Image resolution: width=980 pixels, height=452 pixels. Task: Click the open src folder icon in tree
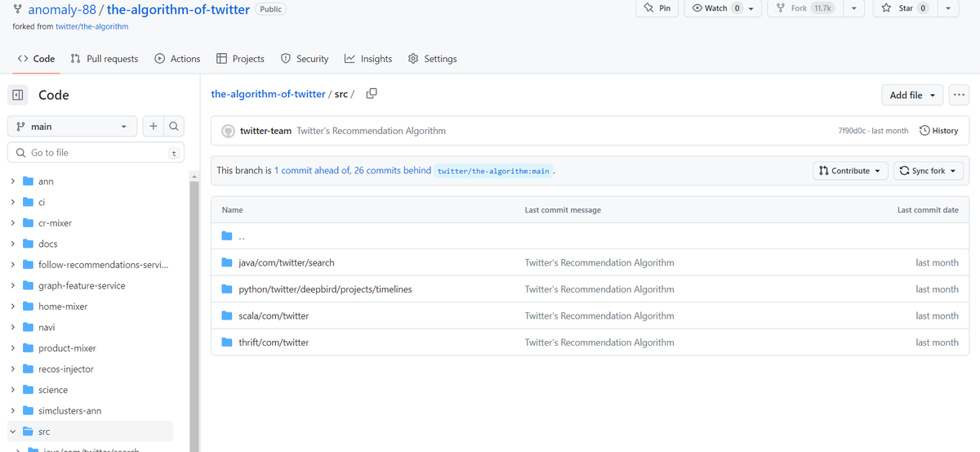point(29,432)
